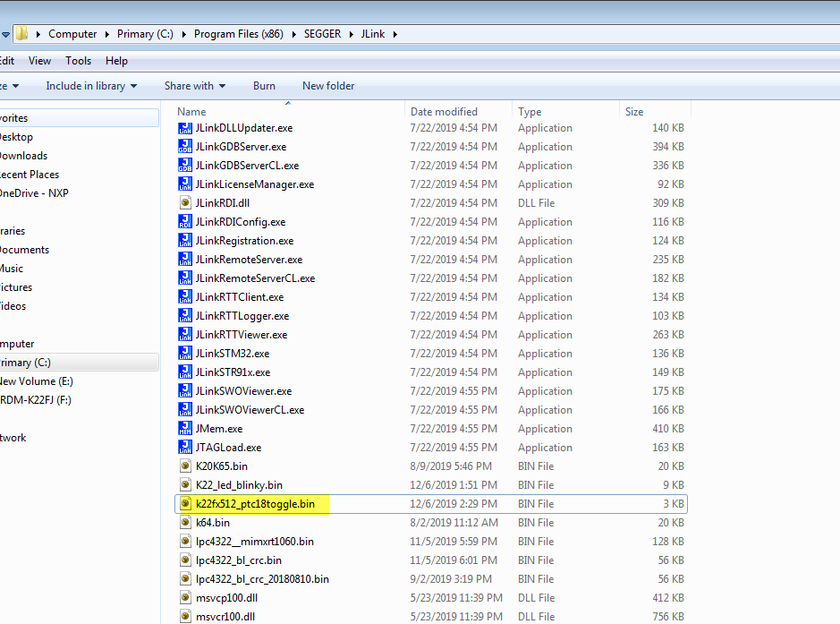Expand the Include in library dropdown
This screenshot has height=624, width=840.
[x=91, y=86]
